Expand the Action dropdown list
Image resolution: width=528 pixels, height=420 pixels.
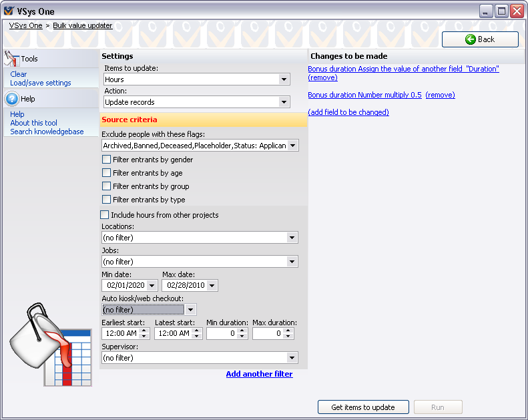pos(284,102)
